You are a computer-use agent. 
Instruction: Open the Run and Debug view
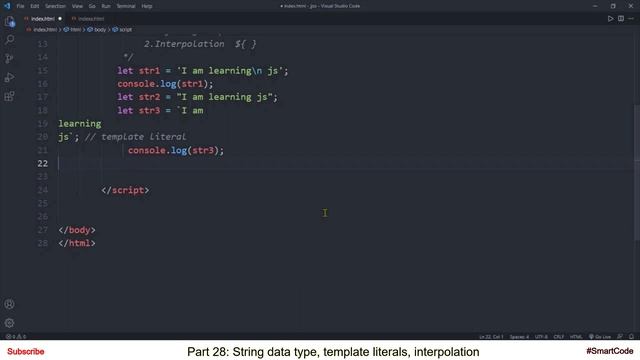click(10, 77)
